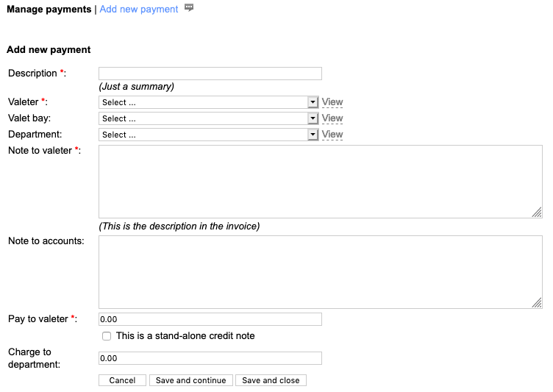
Task: Click View link next to Valet bay
Action: [332, 118]
